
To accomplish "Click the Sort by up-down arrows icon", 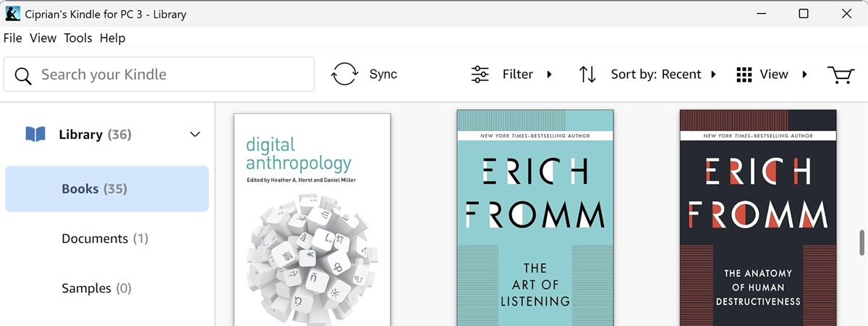I will click(x=587, y=74).
